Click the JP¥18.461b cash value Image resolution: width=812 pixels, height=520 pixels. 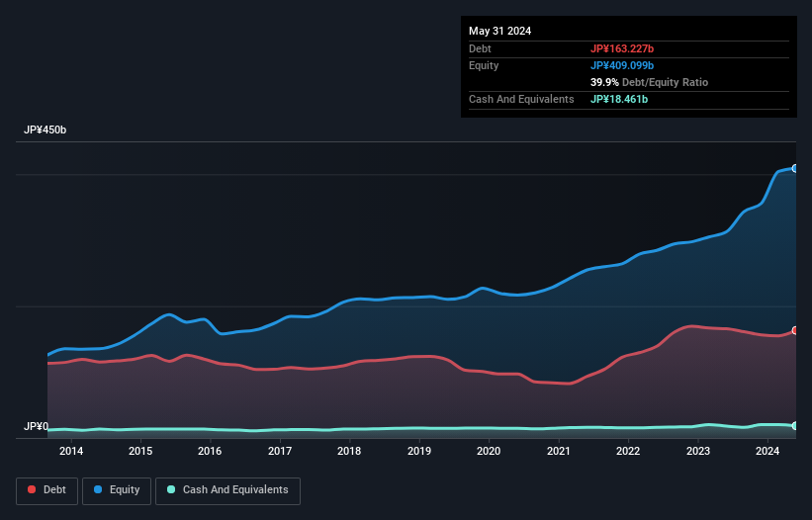click(x=619, y=99)
